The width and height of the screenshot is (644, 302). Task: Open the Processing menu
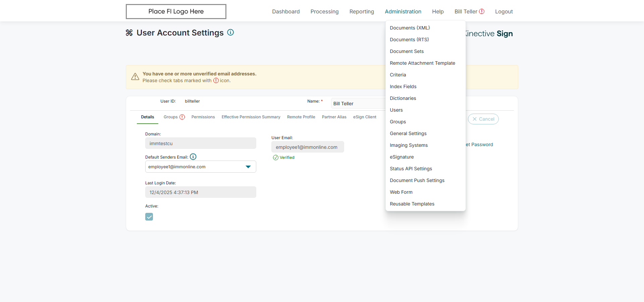click(324, 11)
